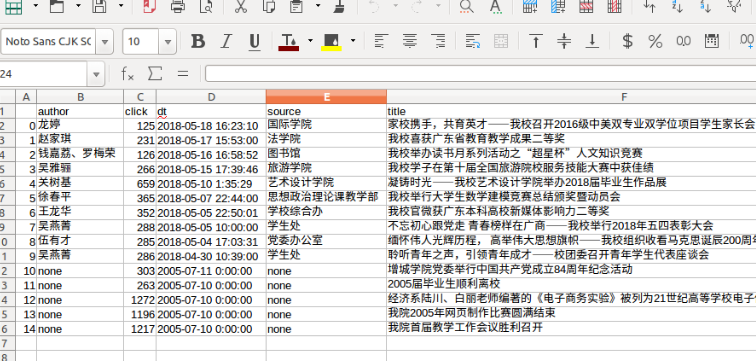Format cells as currency
Viewport: 756px width, 361px height.
pyautogui.click(x=627, y=41)
